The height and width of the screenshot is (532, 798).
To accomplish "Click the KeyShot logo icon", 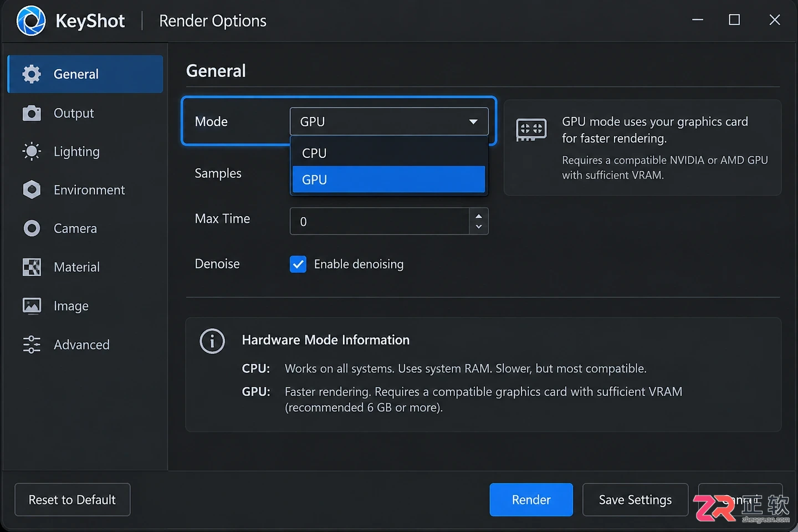I will point(31,21).
